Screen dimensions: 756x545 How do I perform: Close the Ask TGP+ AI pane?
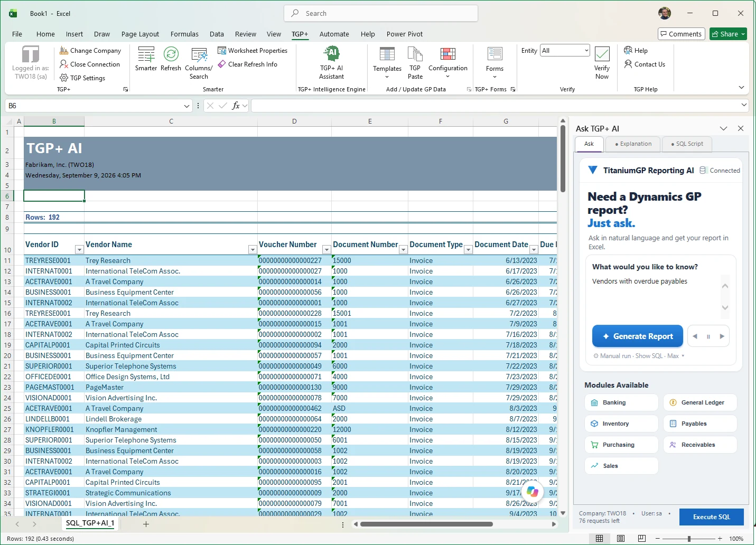741,128
